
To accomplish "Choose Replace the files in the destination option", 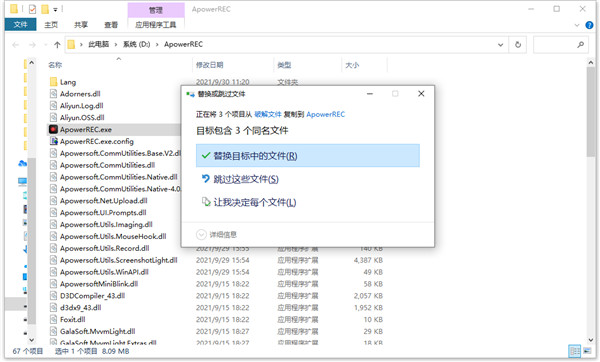I will 308,156.
